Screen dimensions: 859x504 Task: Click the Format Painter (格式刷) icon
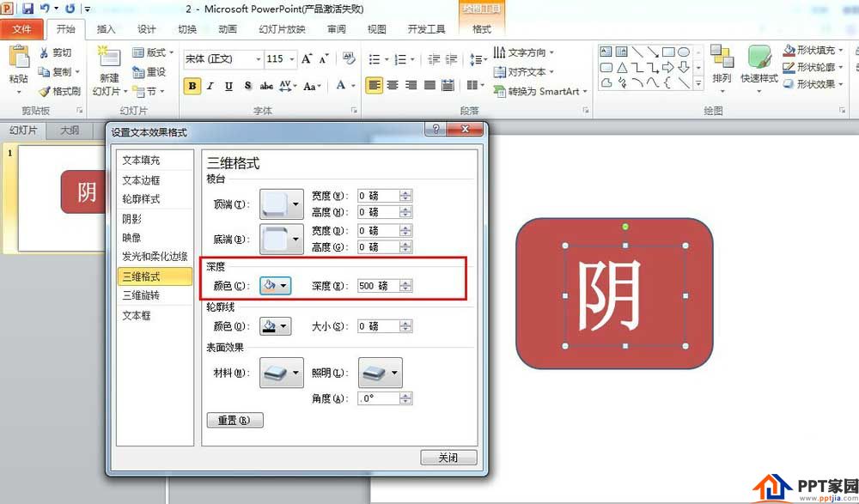point(44,92)
